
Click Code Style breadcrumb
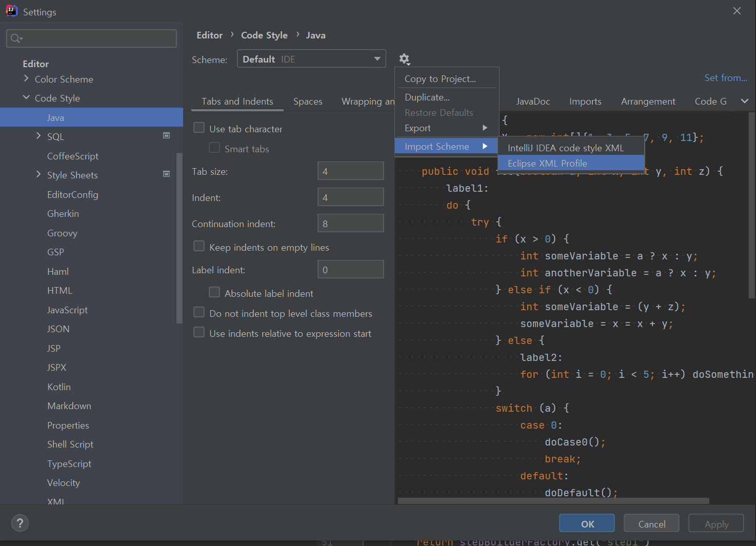tap(264, 35)
